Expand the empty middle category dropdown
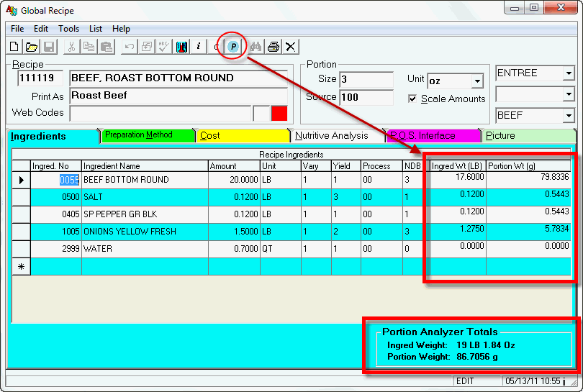Screen dimensions: 583x392 [x=568, y=94]
